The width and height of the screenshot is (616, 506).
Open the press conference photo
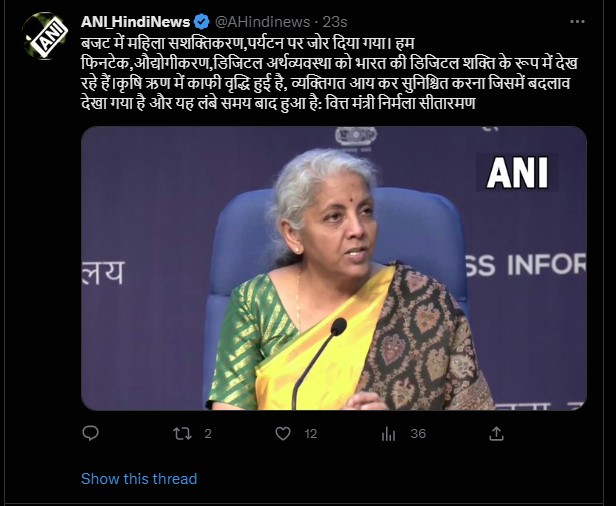coord(334,268)
